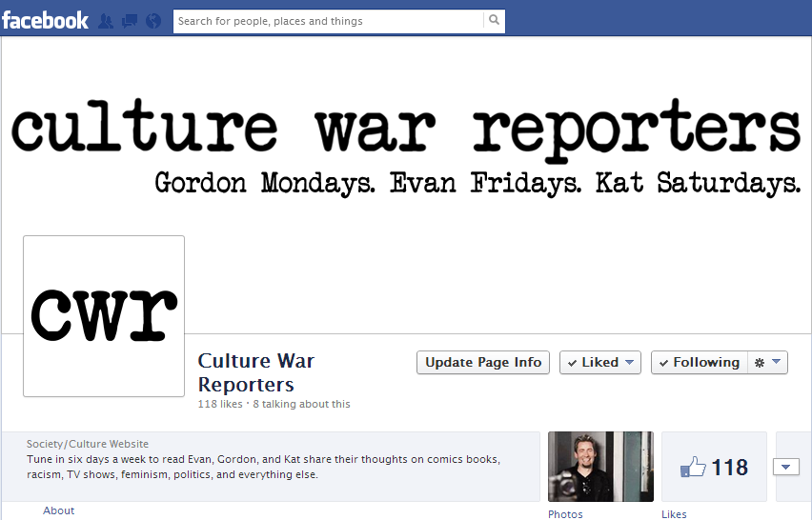812x520 pixels.
Task: Expand the arrow next to the gear
Action: click(x=777, y=362)
